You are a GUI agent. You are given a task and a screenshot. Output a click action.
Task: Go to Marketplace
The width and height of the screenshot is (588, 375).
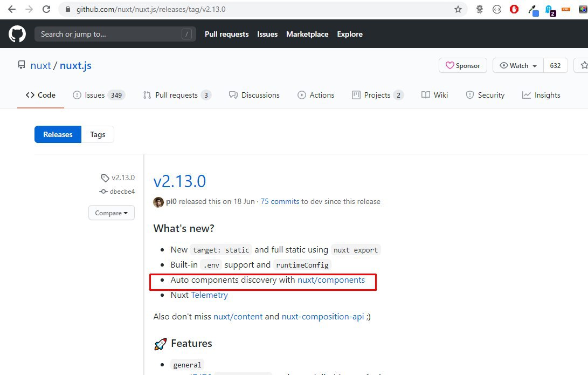coord(307,34)
